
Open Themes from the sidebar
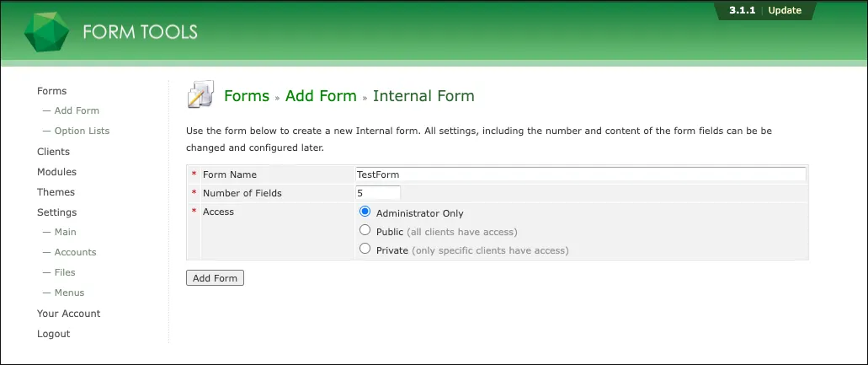56,192
